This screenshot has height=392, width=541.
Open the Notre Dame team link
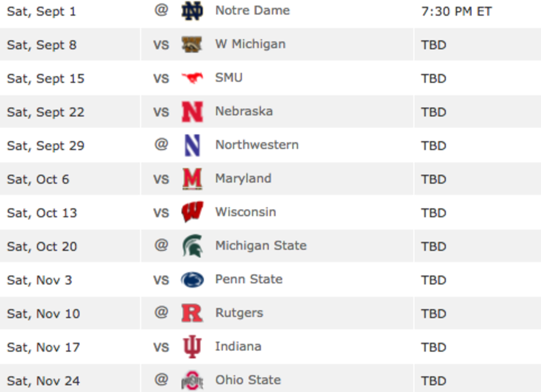point(252,10)
